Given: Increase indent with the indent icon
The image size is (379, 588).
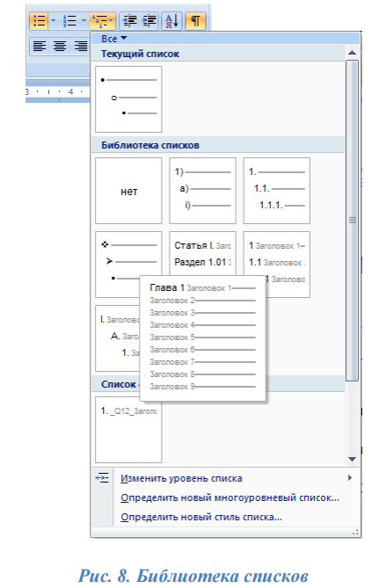Looking at the screenshot, I should tap(149, 20).
